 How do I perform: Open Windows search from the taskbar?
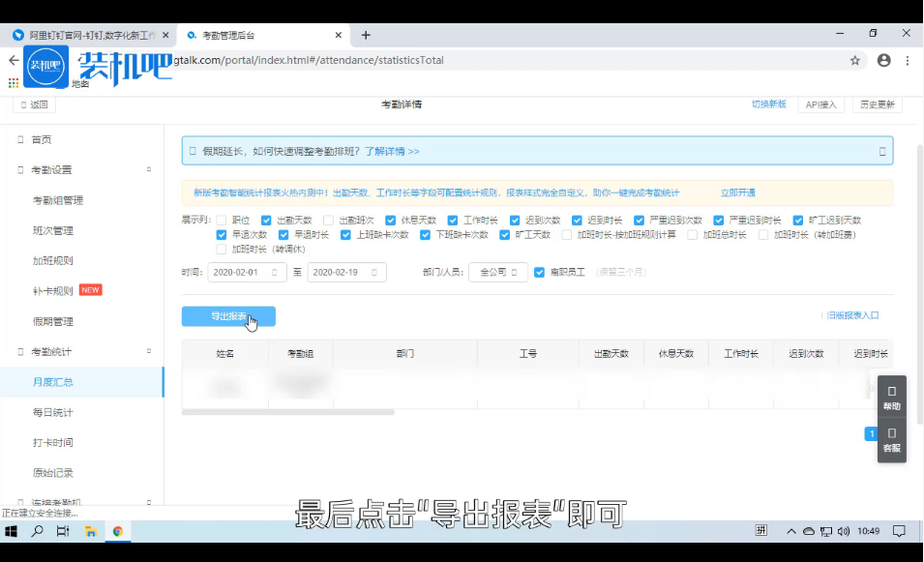click(x=38, y=531)
